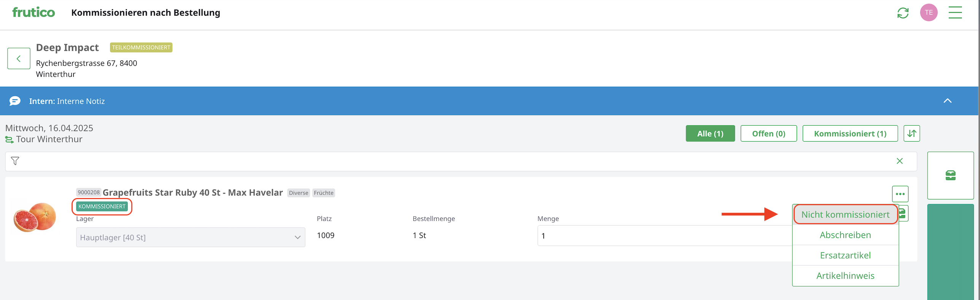Open the hamburger menu in the header

click(x=955, y=13)
